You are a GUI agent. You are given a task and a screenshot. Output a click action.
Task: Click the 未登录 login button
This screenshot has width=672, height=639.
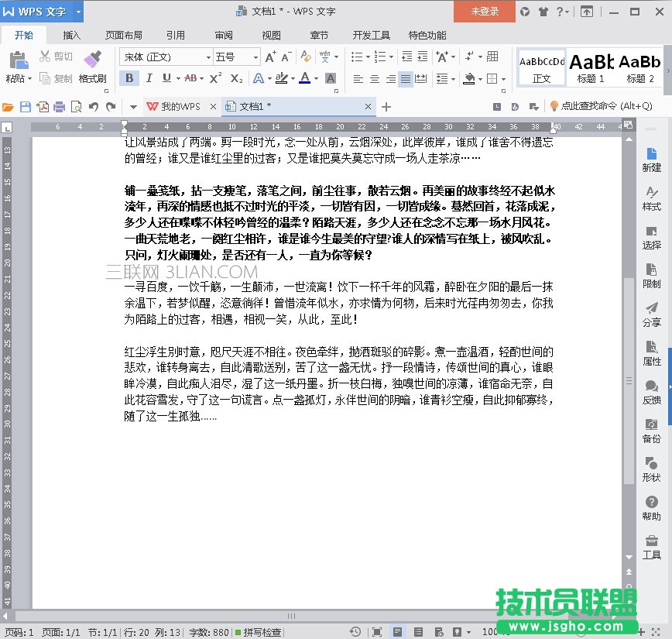483,12
